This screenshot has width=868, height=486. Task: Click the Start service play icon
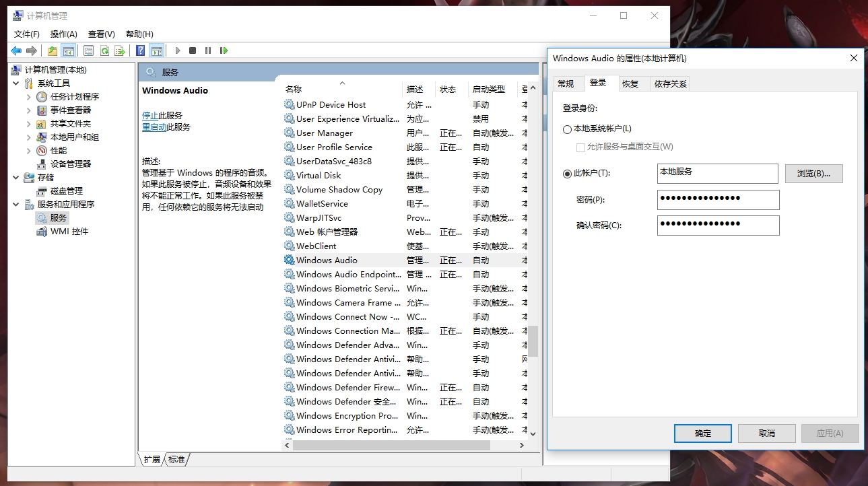point(178,50)
